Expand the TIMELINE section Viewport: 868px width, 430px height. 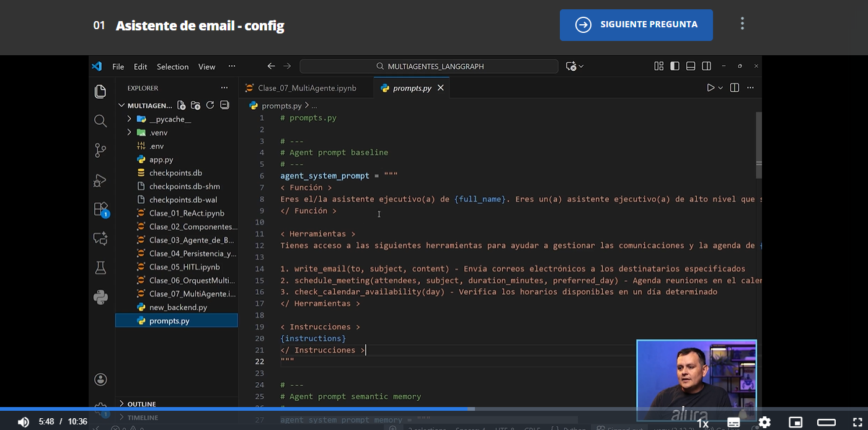click(177, 418)
